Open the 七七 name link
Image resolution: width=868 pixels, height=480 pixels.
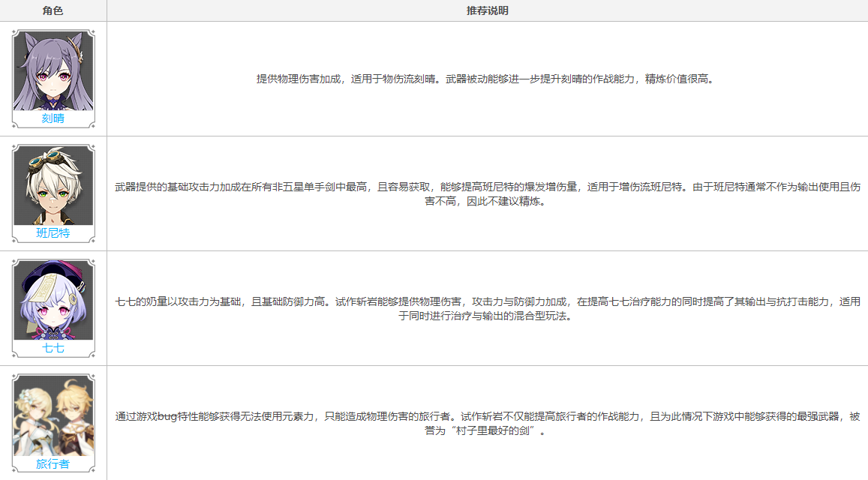pos(53,348)
